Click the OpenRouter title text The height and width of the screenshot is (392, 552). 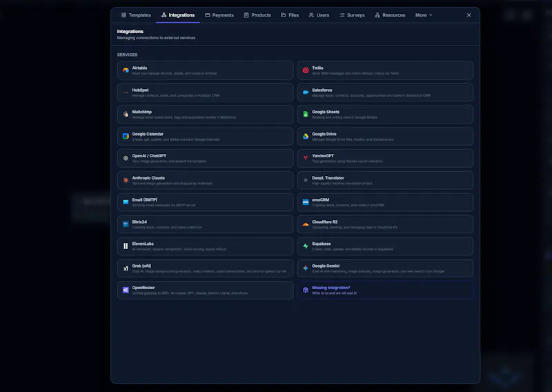pyautogui.click(x=144, y=288)
